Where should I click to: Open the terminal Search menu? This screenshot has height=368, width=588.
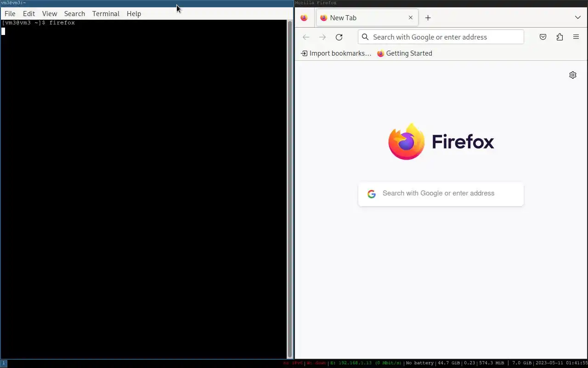(x=74, y=14)
